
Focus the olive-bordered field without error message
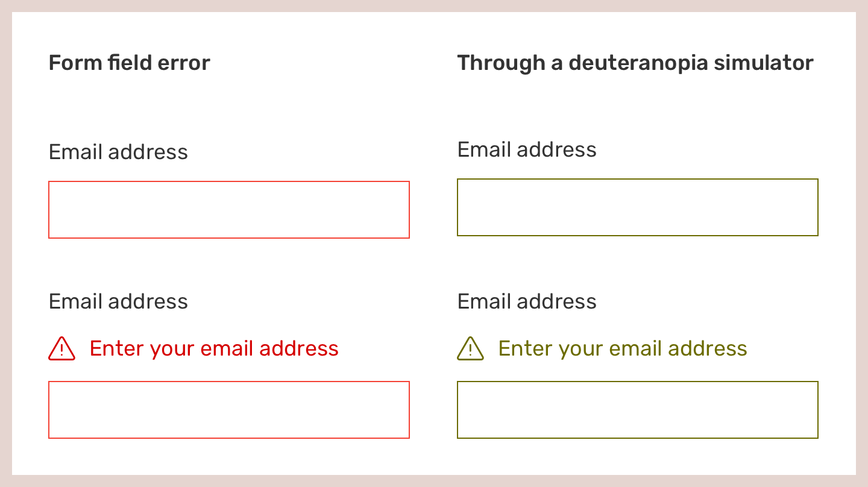coord(638,207)
